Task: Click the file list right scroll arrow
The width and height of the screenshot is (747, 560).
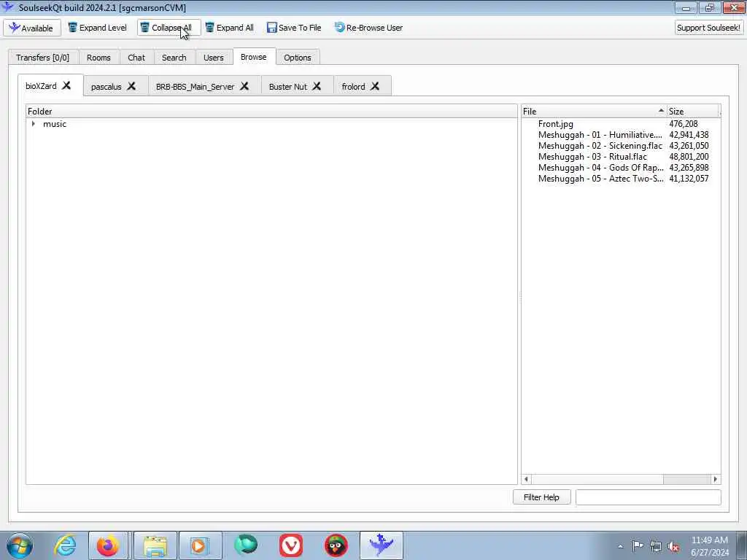Action: click(x=715, y=480)
